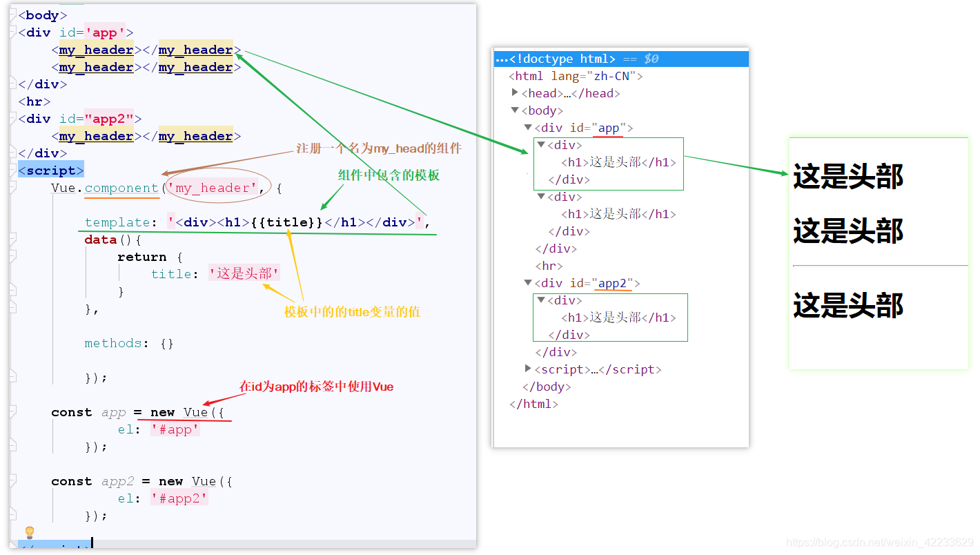Click the word component in Vue.component
980x555 pixels.
click(x=121, y=188)
